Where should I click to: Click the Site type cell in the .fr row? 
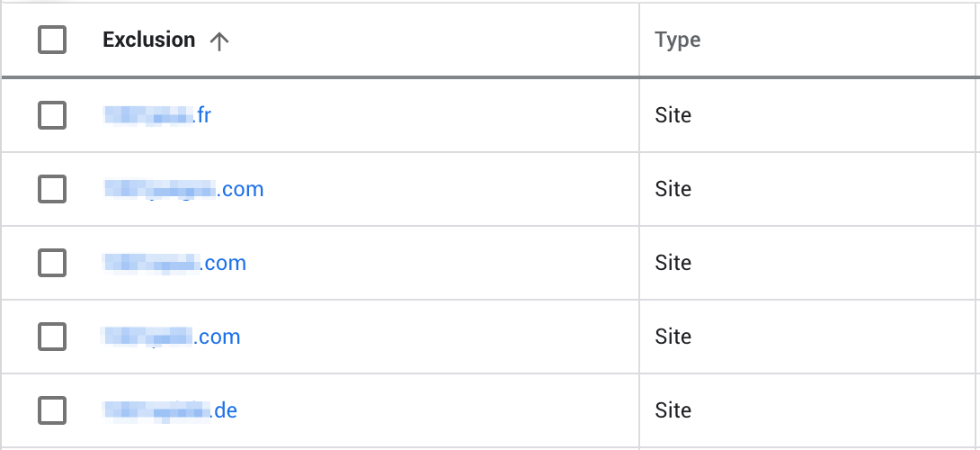pos(673,115)
